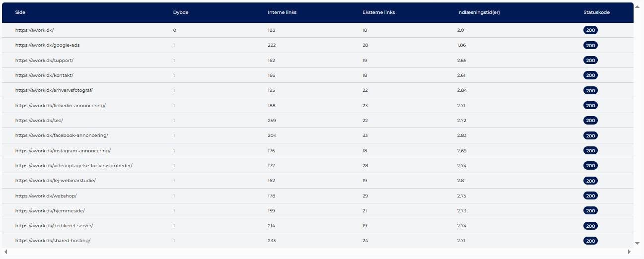
Task: Sort by the Statuskode column header
Action: click(x=596, y=12)
